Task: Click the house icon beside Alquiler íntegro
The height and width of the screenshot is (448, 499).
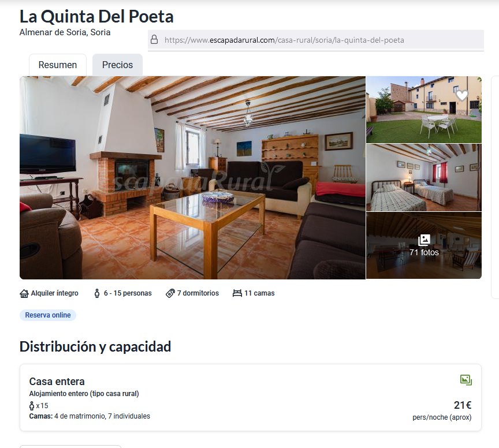Action: click(x=24, y=293)
